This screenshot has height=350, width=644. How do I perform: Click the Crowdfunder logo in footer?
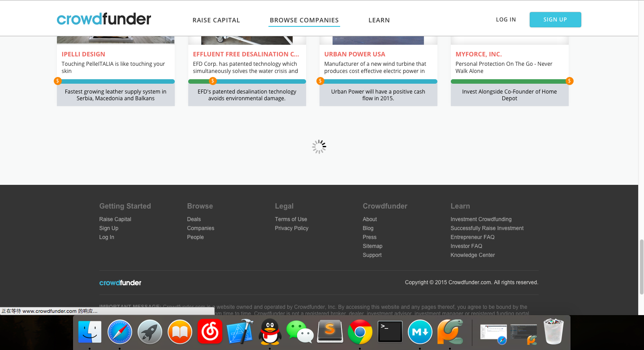pyautogui.click(x=120, y=282)
